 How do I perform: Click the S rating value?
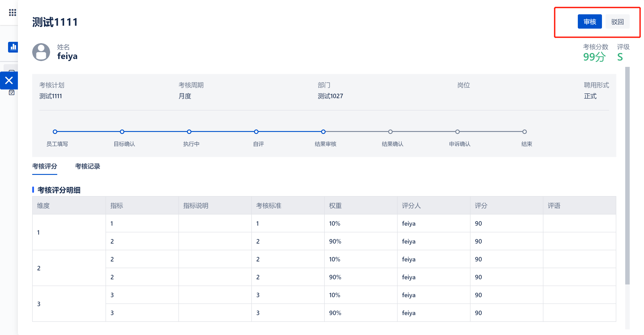coord(620,57)
